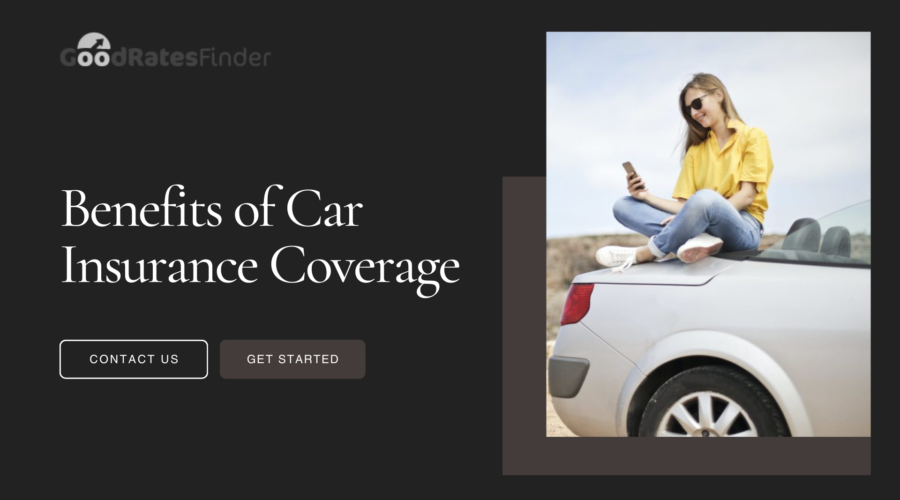Click the GoodRatesFinder logo
Image resolution: width=900 pixels, height=500 pixels.
coord(165,51)
